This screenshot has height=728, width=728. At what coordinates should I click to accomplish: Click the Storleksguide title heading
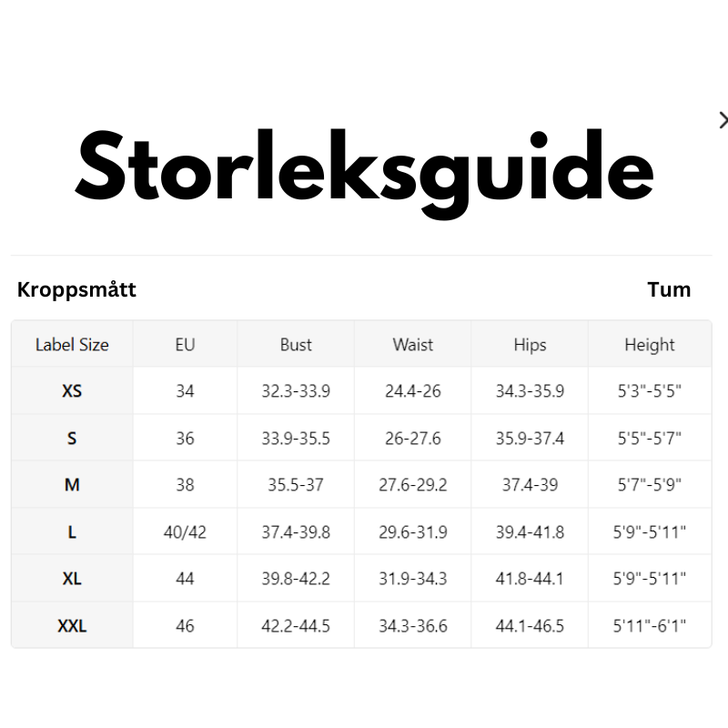(x=365, y=173)
